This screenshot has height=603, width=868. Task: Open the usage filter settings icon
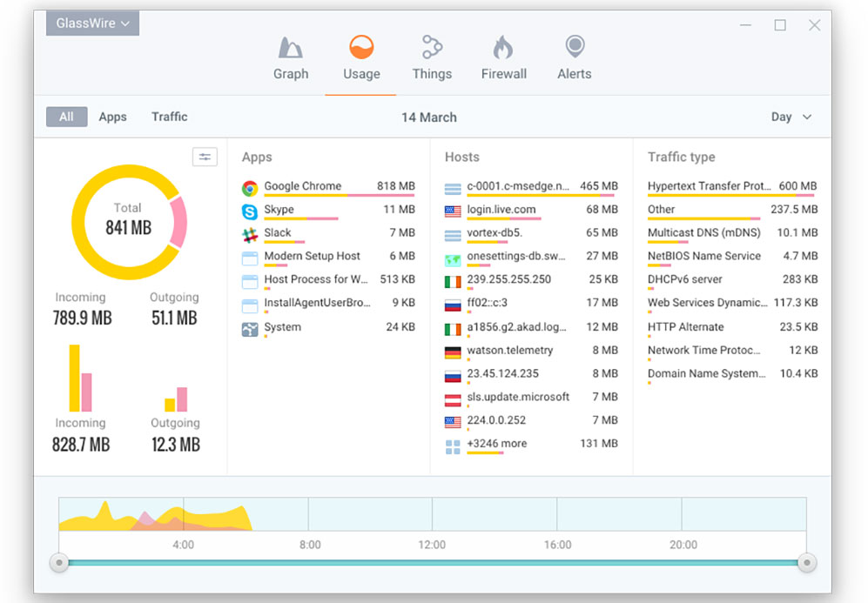coord(205,157)
